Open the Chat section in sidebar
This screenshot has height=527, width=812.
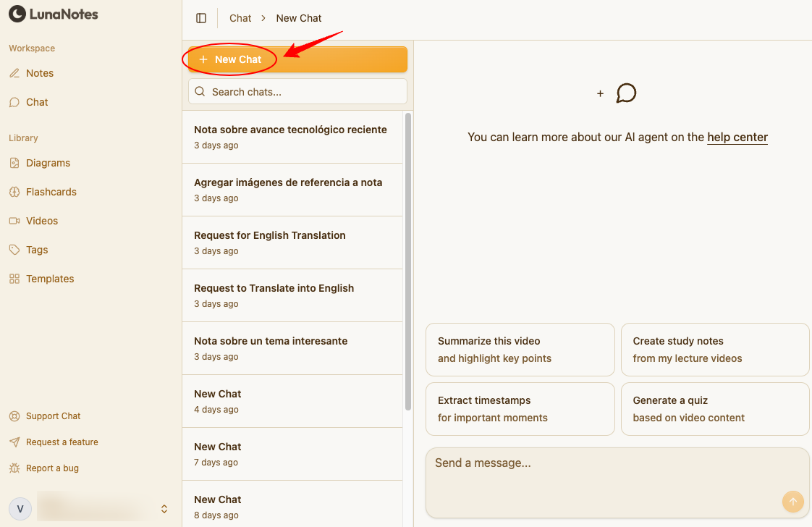(37, 102)
